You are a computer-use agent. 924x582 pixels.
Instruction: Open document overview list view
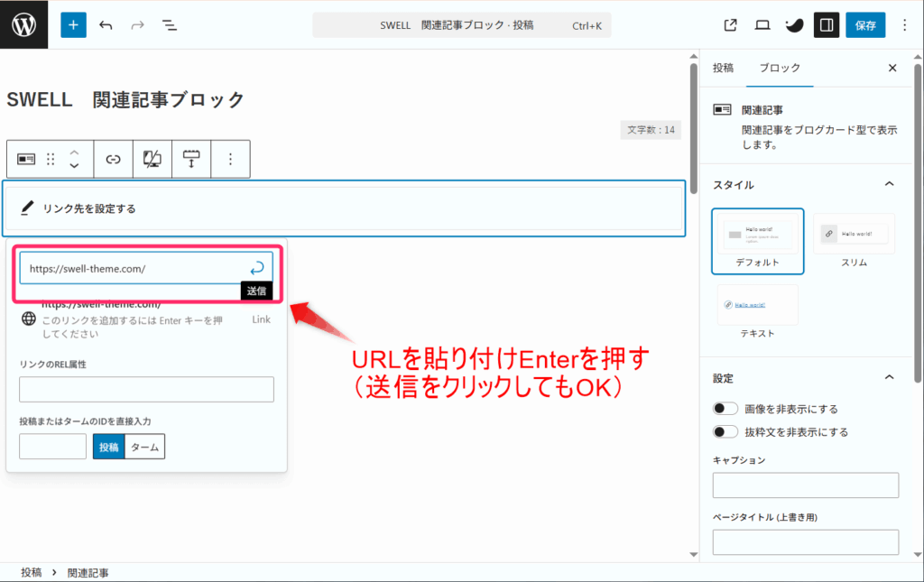pos(169,25)
